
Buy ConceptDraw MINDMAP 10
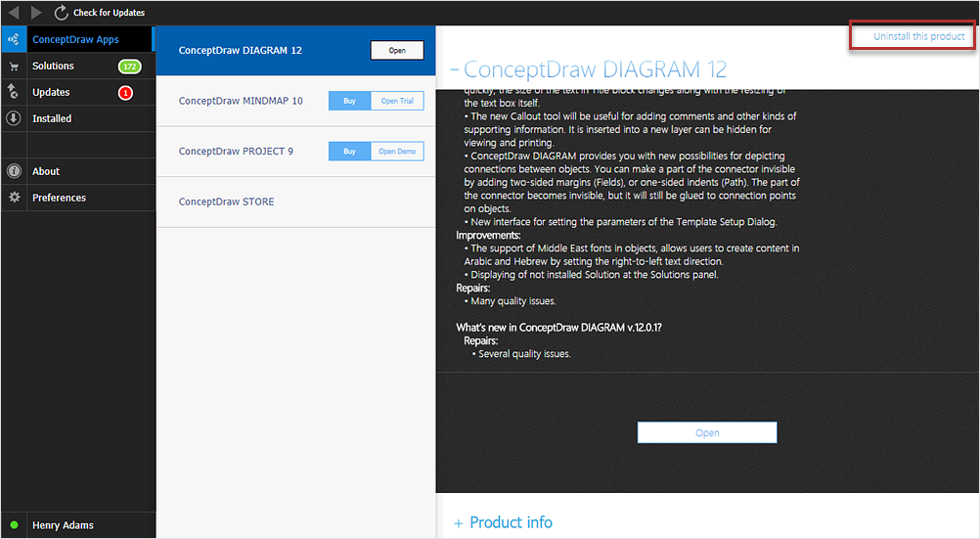(349, 101)
